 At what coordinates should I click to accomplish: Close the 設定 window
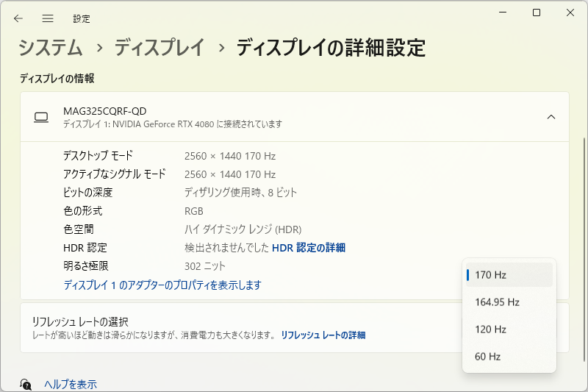[x=570, y=13]
